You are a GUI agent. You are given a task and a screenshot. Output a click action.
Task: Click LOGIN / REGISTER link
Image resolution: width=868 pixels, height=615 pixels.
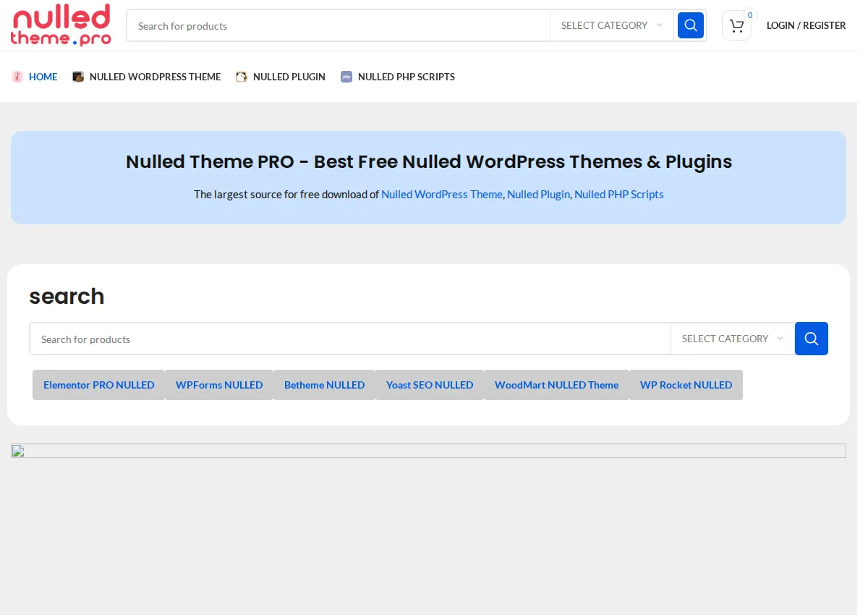pos(806,25)
